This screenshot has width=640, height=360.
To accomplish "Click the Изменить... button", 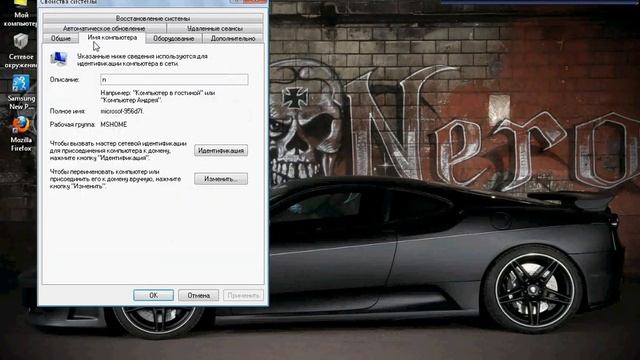I will pos(221,179).
